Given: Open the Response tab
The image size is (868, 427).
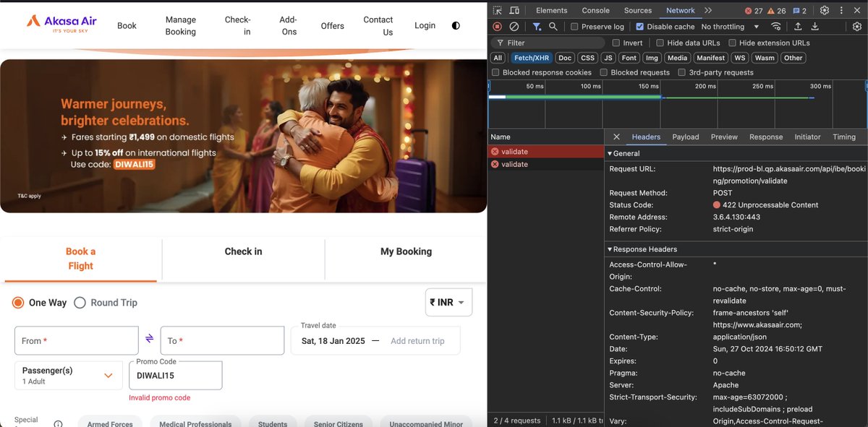Looking at the screenshot, I should [766, 137].
